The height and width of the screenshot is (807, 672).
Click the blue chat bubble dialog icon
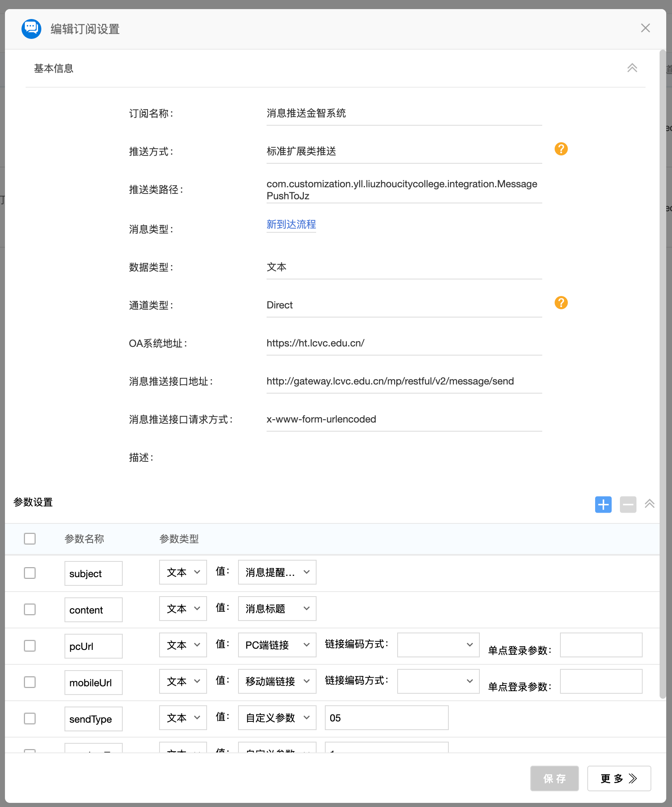click(31, 29)
